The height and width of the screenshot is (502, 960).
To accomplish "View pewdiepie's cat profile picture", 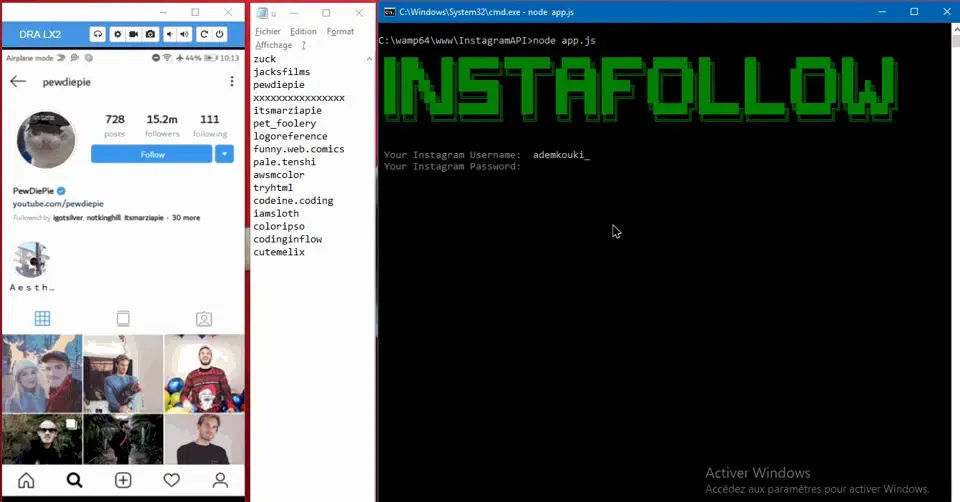I will [x=47, y=140].
